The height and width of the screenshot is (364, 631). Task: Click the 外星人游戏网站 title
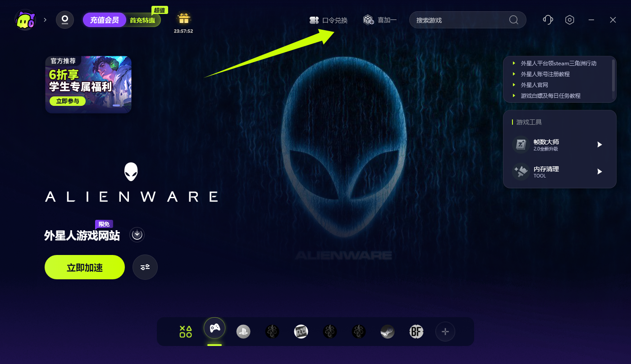(82, 236)
